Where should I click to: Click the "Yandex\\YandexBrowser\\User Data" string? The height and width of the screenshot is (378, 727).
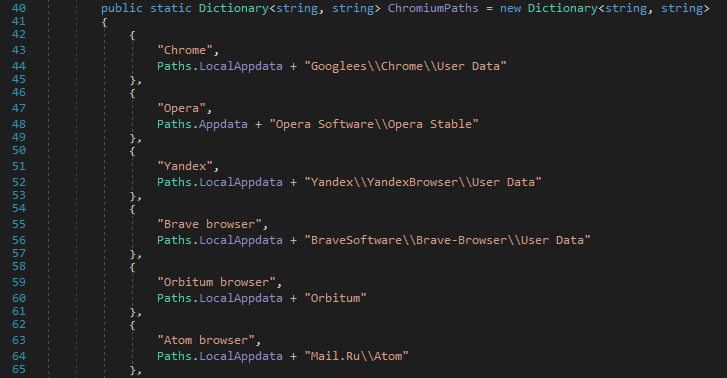click(x=423, y=182)
